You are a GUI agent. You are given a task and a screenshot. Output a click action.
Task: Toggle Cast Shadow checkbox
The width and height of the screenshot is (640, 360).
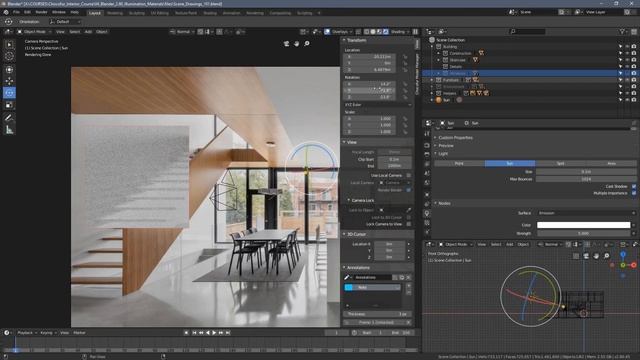[x=634, y=187]
